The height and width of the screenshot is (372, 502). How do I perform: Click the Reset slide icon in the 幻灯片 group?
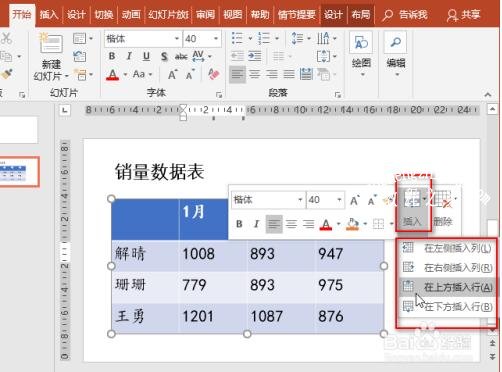pyautogui.click(x=79, y=56)
